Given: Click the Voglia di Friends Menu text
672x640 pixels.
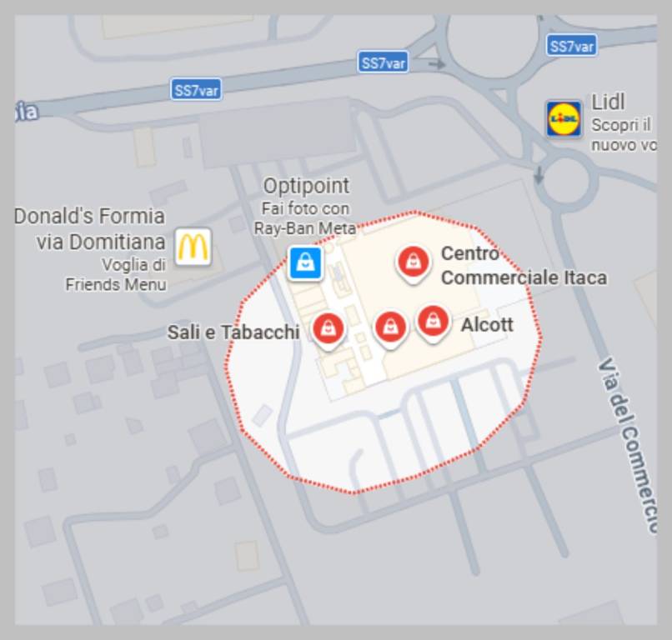Looking at the screenshot, I should (x=116, y=275).
